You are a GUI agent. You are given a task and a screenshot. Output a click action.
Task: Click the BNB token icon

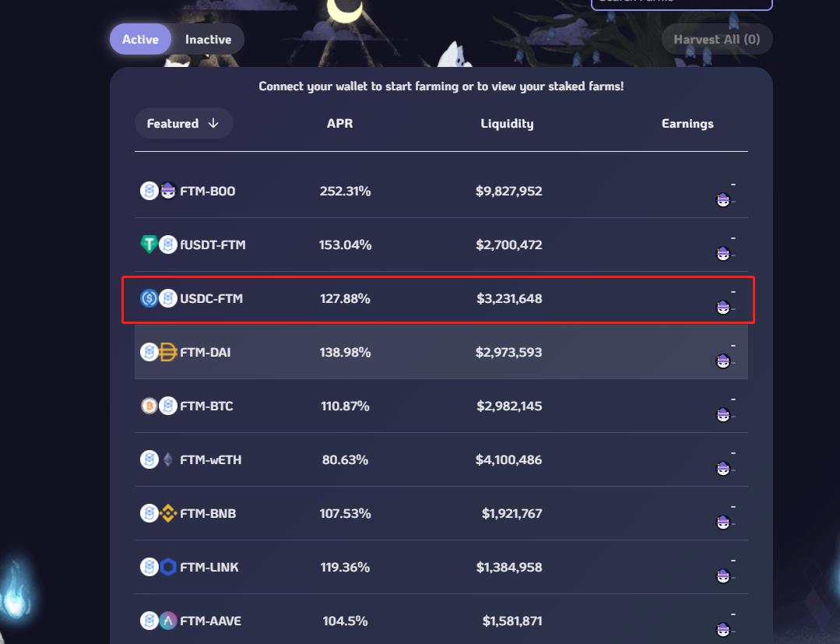tap(168, 513)
